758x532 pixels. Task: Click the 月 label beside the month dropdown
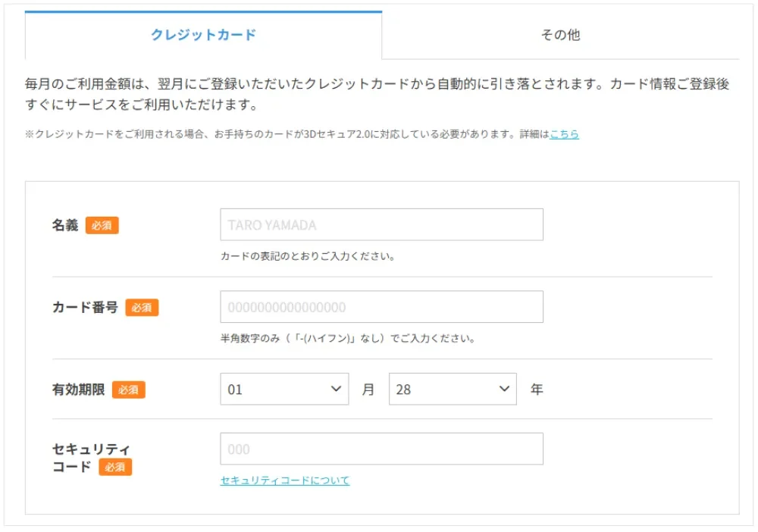pos(367,389)
